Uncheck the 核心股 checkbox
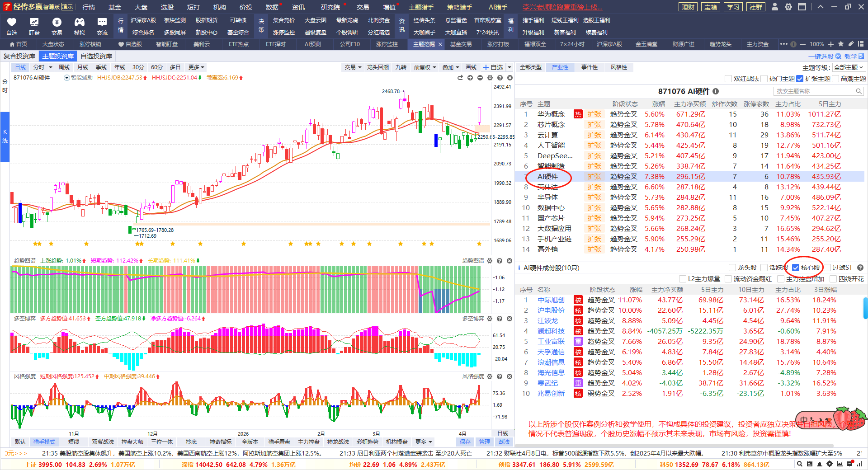The height and width of the screenshot is (470, 868). pyautogui.click(x=796, y=268)
